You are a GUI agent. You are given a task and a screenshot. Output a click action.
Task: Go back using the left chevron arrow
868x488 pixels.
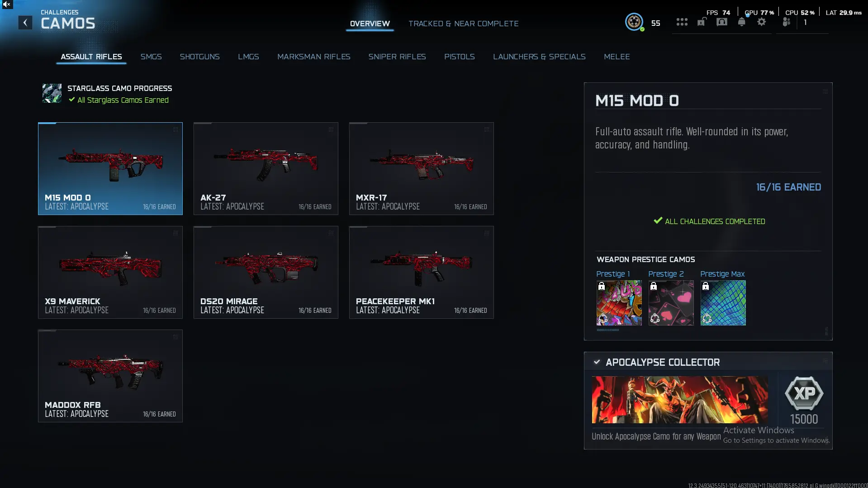(x=25, y=23)
